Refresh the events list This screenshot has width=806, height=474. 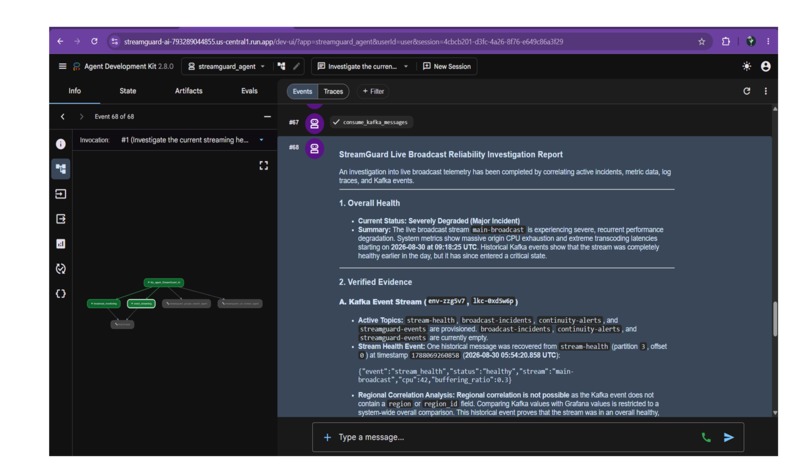746,91
